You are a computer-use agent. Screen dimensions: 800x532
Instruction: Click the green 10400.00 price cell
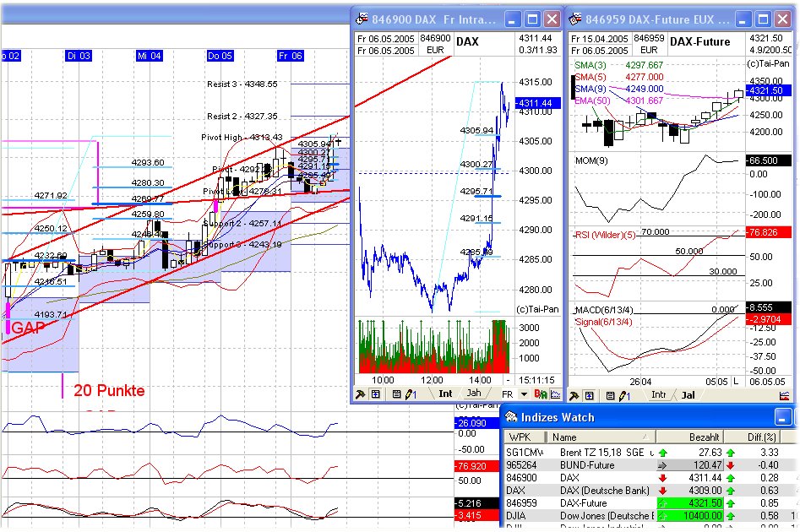point(690,516)
